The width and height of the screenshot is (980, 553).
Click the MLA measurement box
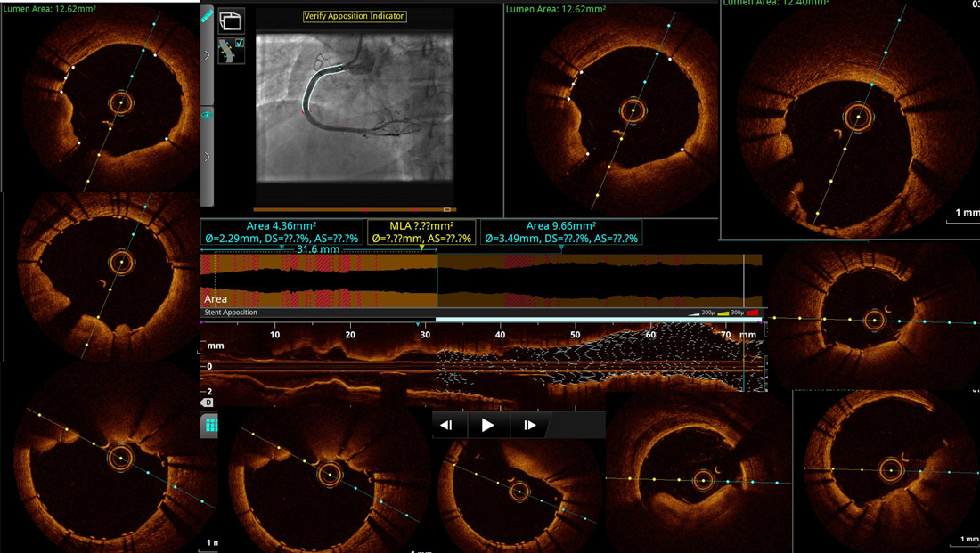tap(421, 232)
